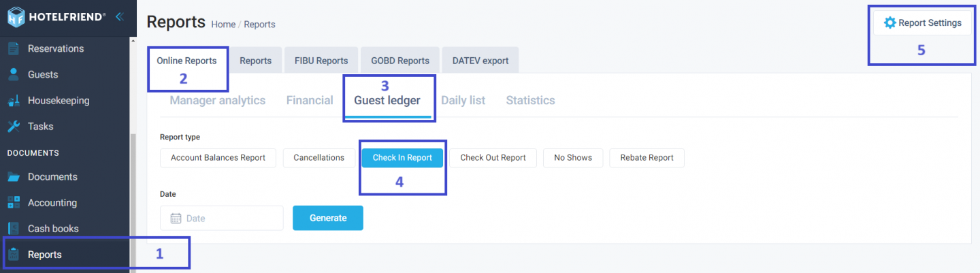Screen dimensions: 980x273
Task: Choose the Rebate Report type
Action: point(647,157)
